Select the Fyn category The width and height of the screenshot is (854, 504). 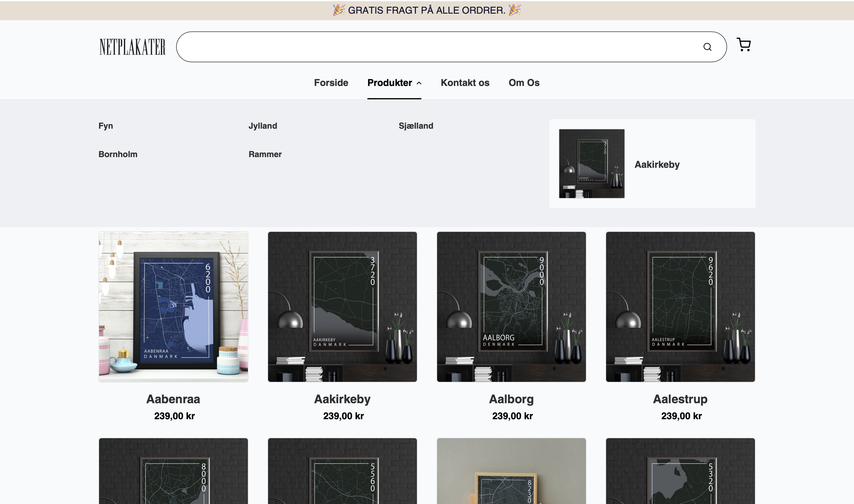[106, 126]
